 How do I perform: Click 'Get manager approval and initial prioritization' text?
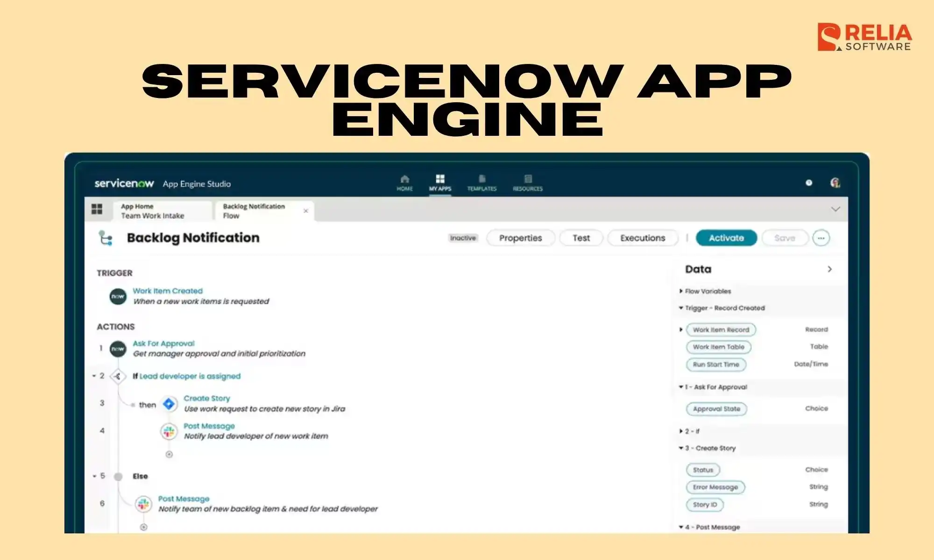(219, 354)
